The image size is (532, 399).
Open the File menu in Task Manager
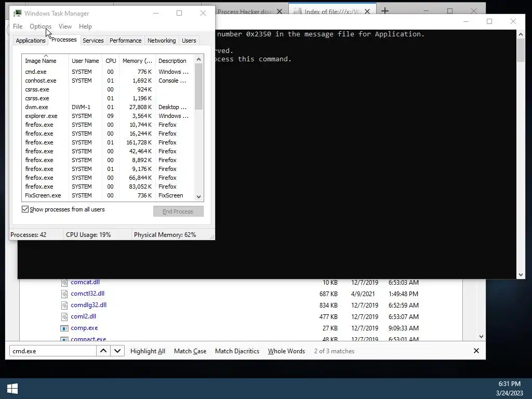[18, 26]
